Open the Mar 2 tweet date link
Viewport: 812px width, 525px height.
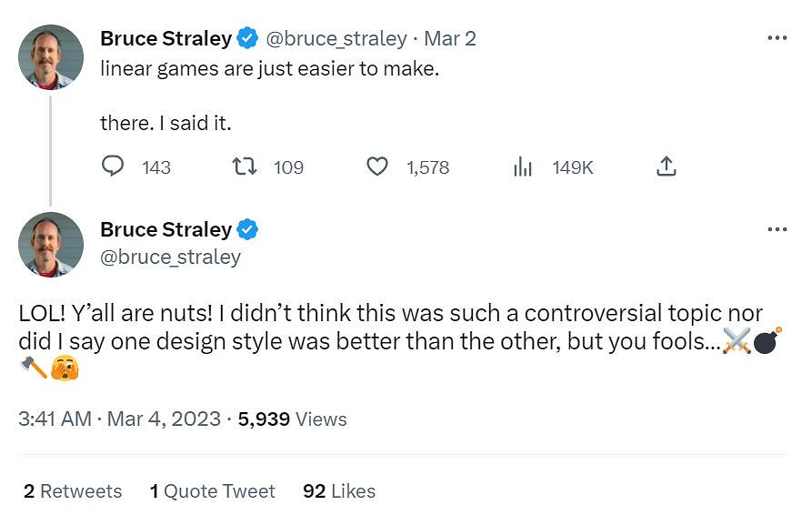450,38
